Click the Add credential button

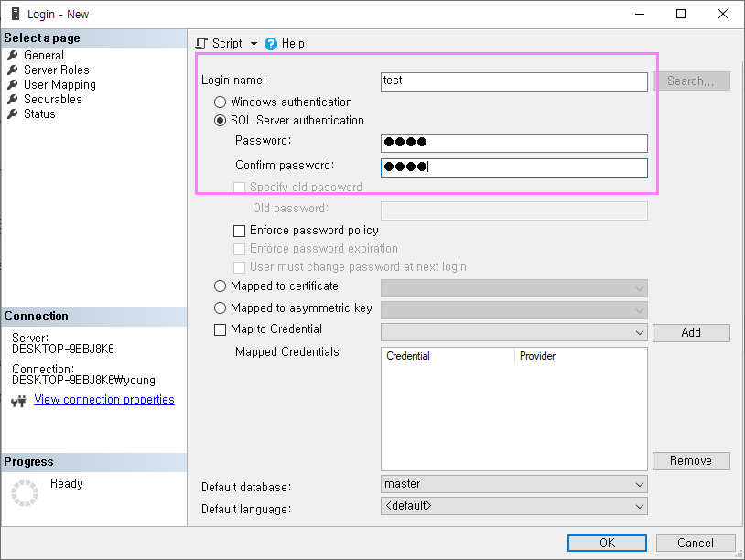point(691,333)
